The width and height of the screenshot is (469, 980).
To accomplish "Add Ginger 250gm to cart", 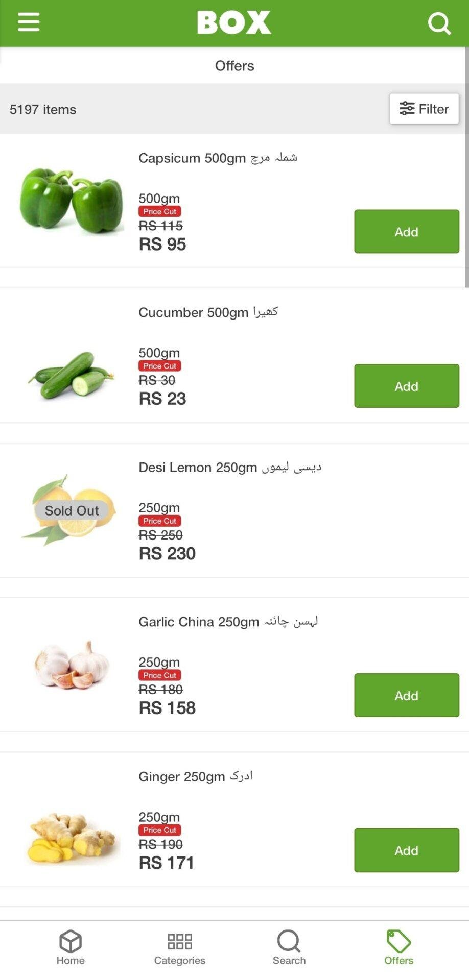I will [406, 850].
